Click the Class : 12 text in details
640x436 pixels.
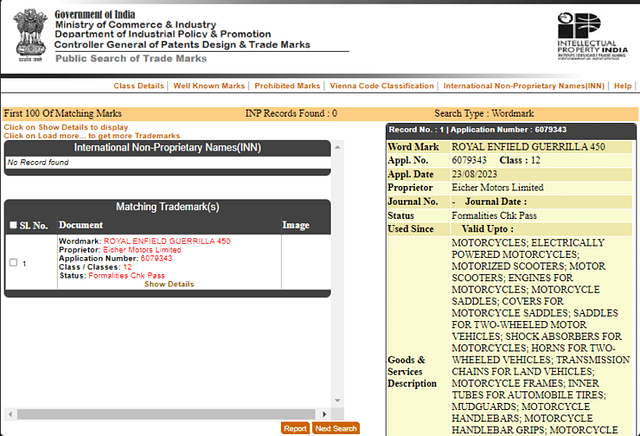click(x=520, y=160)
